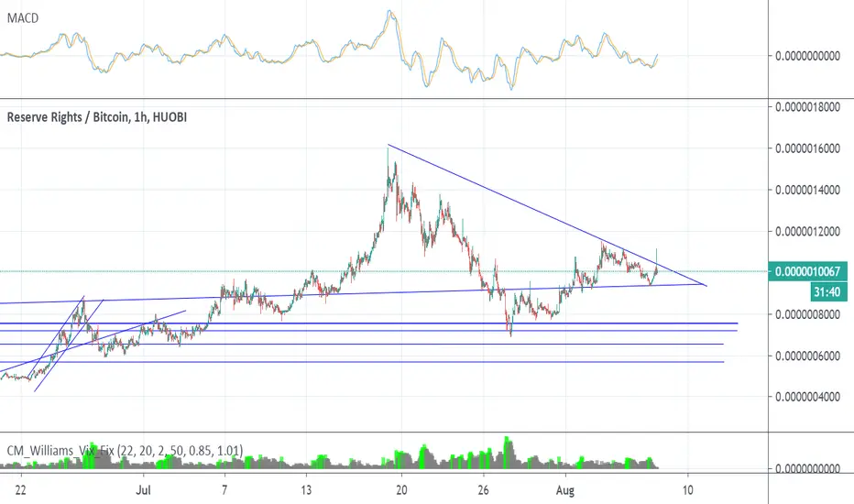
Task: Select the thick horizontal line near 0.0000007500
Action: 368,323
